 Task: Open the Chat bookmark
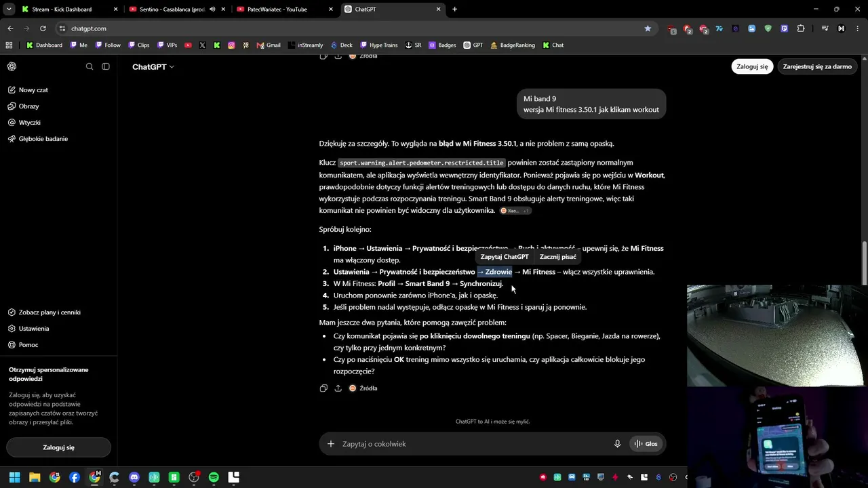coord(553,45)
